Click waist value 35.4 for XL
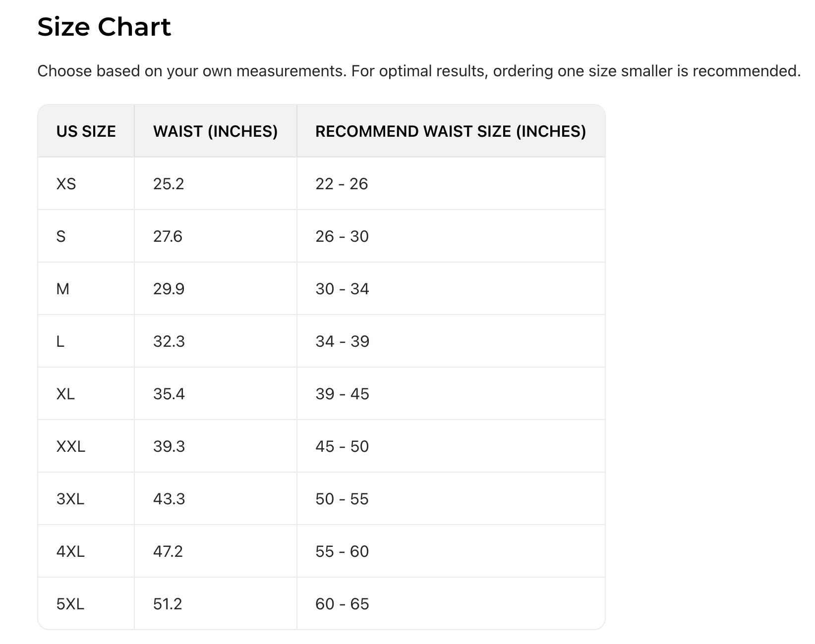The height and width of the screenshot is (644, 815). coord(169,394)
